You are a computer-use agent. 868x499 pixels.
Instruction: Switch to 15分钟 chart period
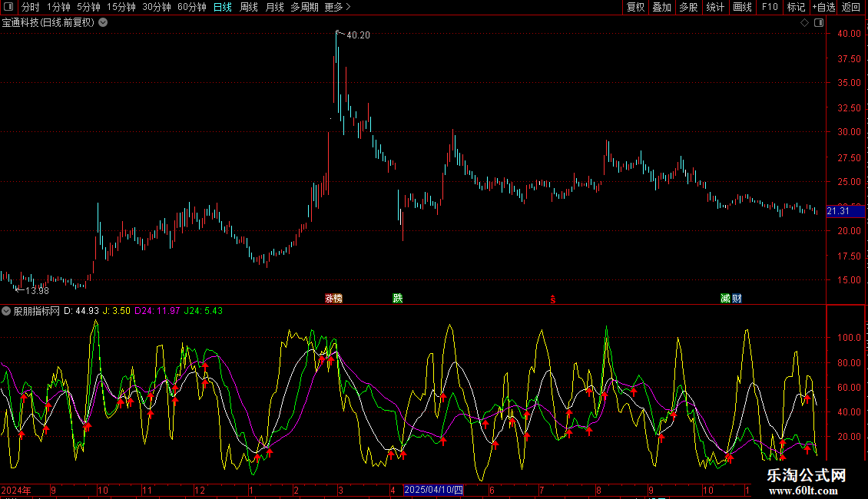click(x=121, y=7)
